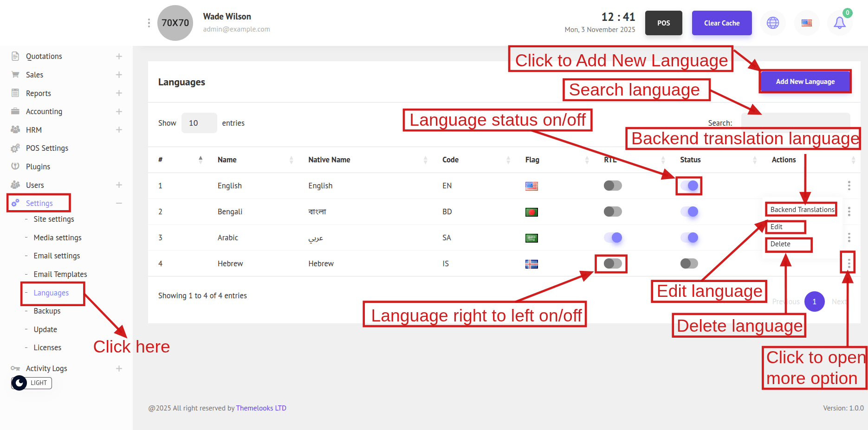Disable status switch for English language
The height and width of the screenshot is (430, 868).
coord(689,186)
